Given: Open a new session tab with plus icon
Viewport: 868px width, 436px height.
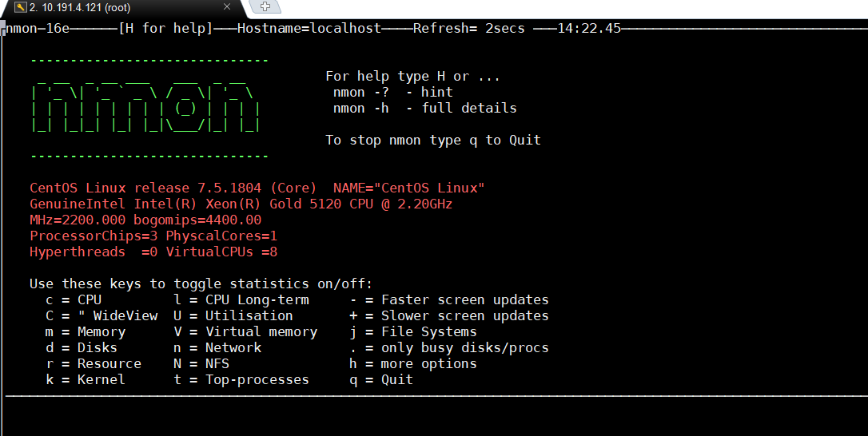Looking at the screenshot, I should tap(265, 6).
